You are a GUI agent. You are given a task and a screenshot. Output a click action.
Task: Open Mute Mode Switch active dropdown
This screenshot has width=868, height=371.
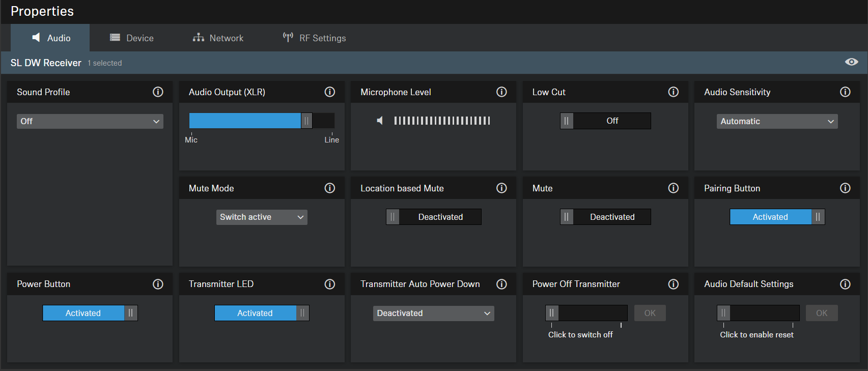(262, 217)
